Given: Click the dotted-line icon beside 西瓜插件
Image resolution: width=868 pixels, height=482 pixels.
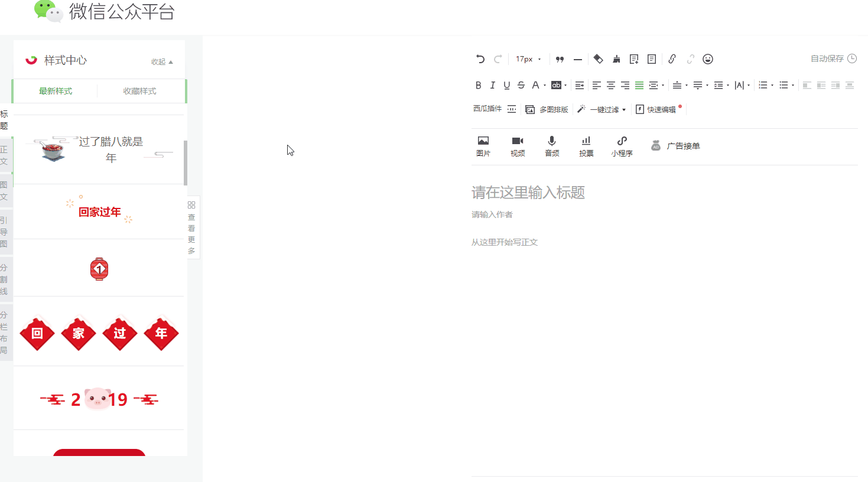Looking at the screenshot, I should pos(512,109).
